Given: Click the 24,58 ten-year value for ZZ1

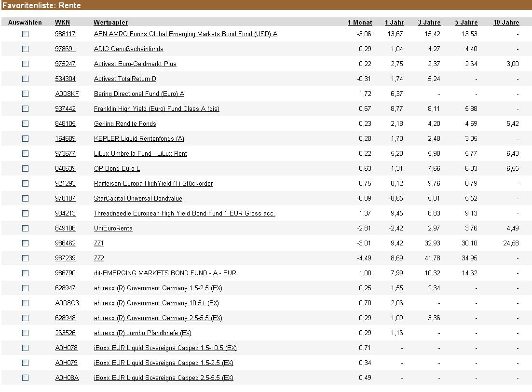Looking at the screenshot, I should click(x=511, y=243).
